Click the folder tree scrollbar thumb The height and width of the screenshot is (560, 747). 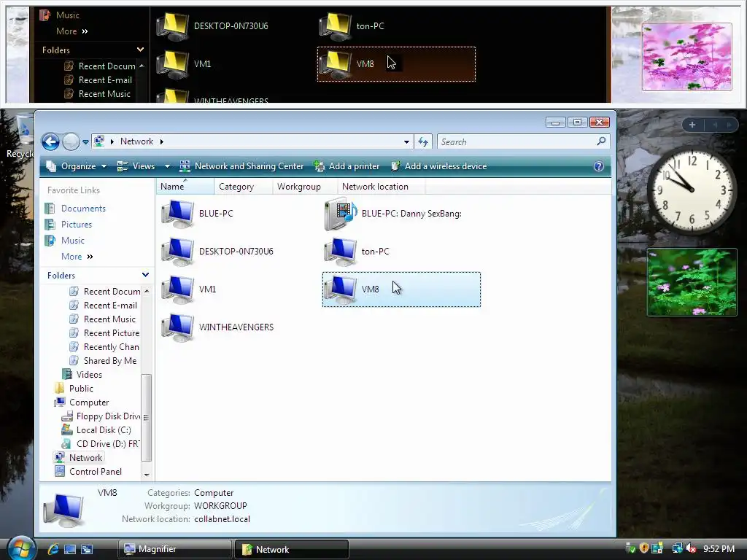pos(146,418)
